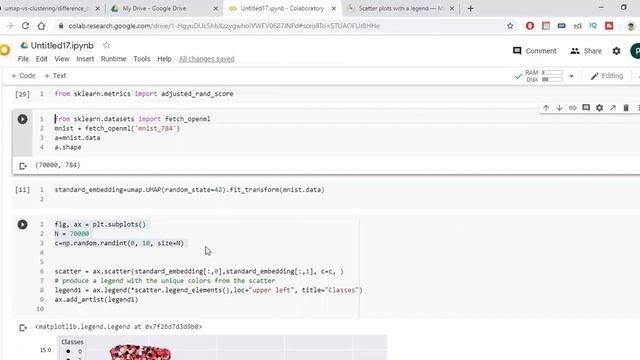Open notebook settings gear in the header
This screenshot has width=640, height=360.
pos(616,51)
